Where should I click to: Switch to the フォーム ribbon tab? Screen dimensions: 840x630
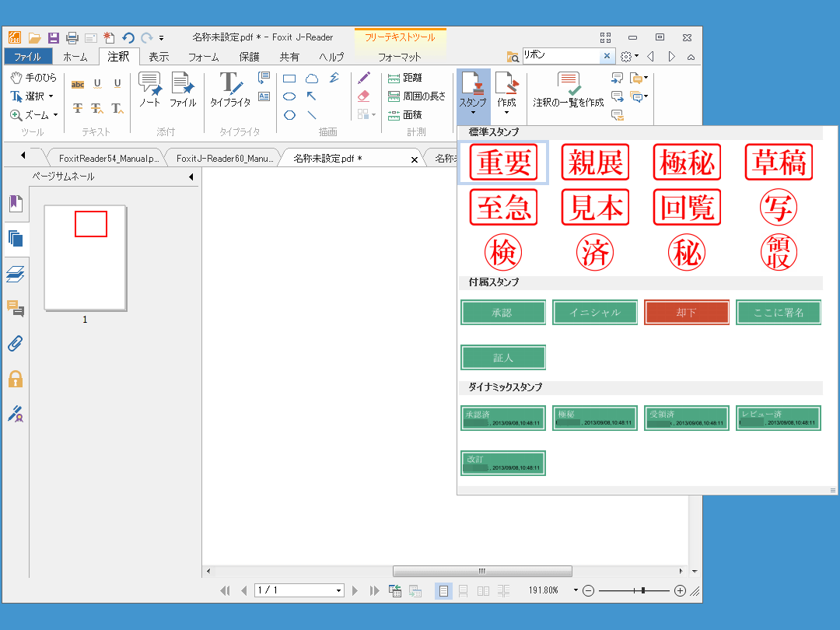coord(204,57)
